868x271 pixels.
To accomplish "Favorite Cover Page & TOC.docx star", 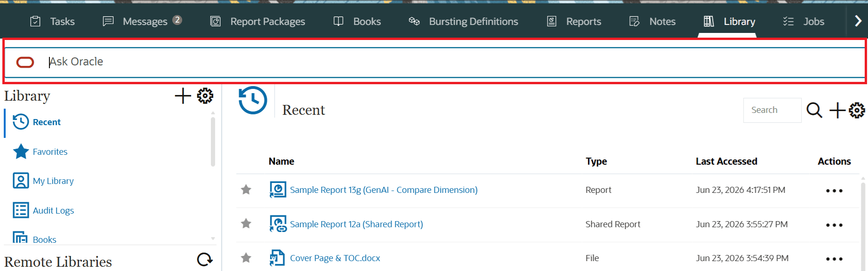I will (246, 257).
